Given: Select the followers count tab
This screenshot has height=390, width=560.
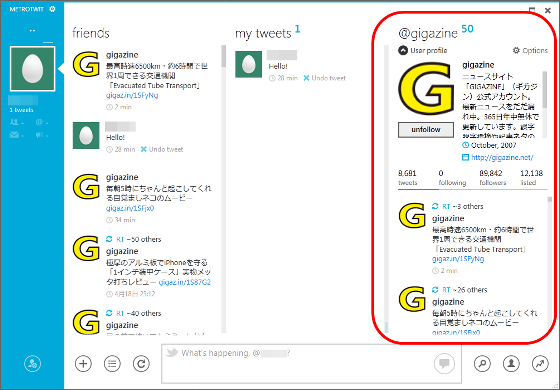Looking at the screenshot, I should pos(492,178).
